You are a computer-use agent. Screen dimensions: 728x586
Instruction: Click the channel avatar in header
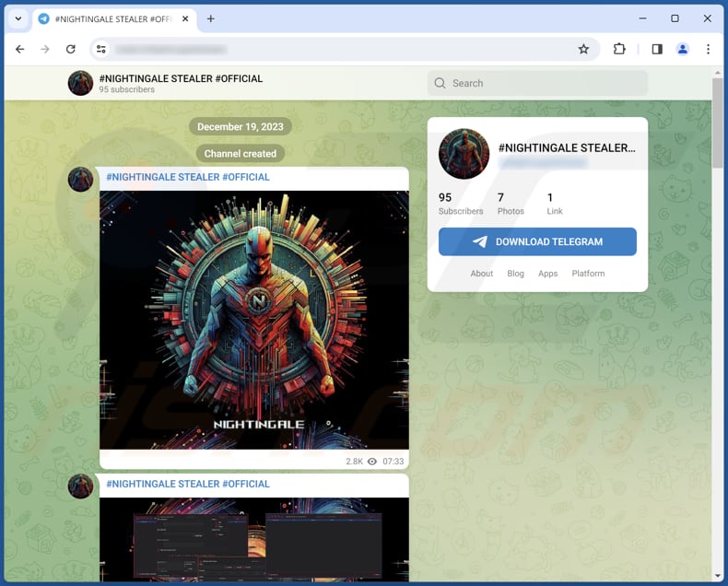(80, 83)
